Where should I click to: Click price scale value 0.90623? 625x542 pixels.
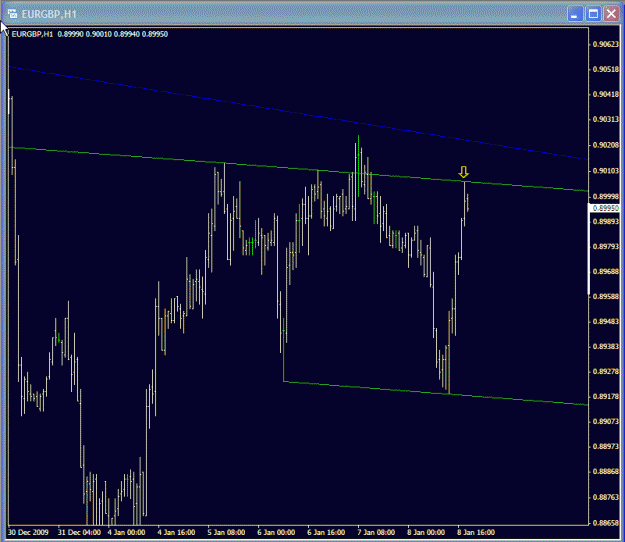tap(605, 44)
